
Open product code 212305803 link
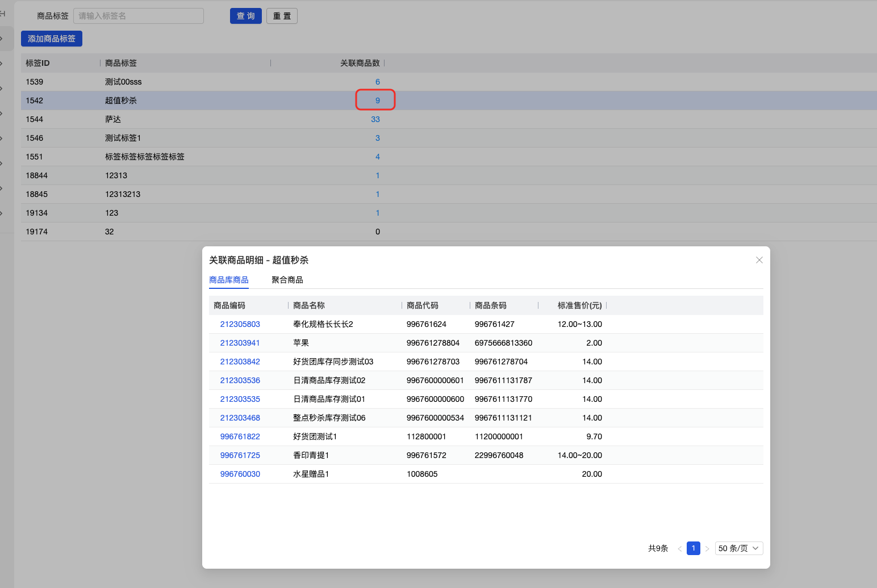click(x=240, y=324)
